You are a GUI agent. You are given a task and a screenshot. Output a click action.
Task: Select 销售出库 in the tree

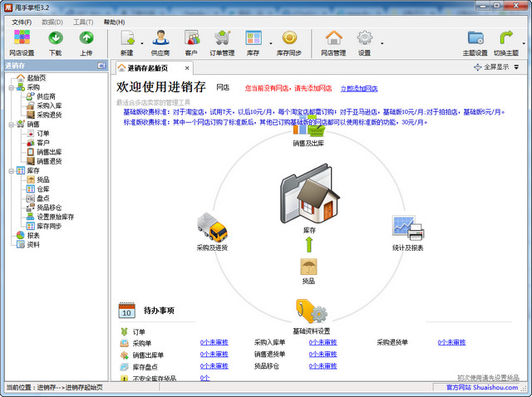[49, 152]
